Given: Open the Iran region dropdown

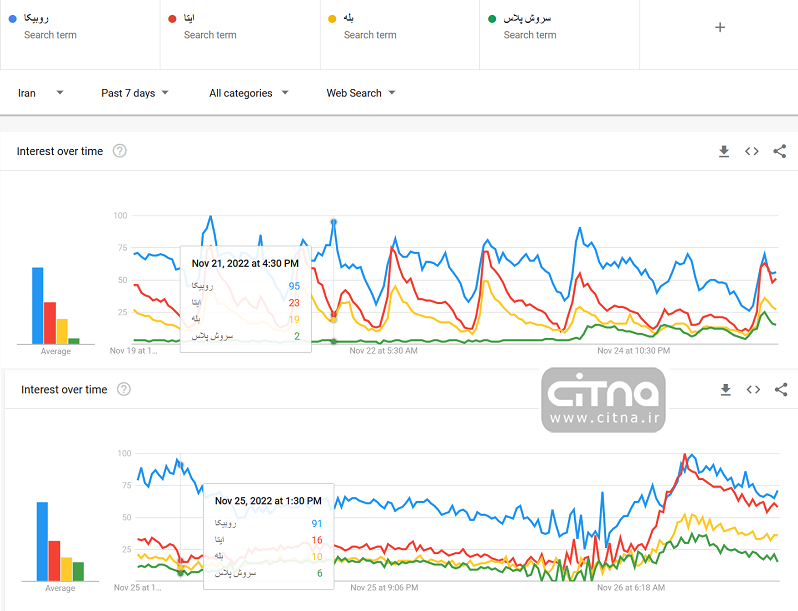Looking at the screenshot, I should [41, 93].
